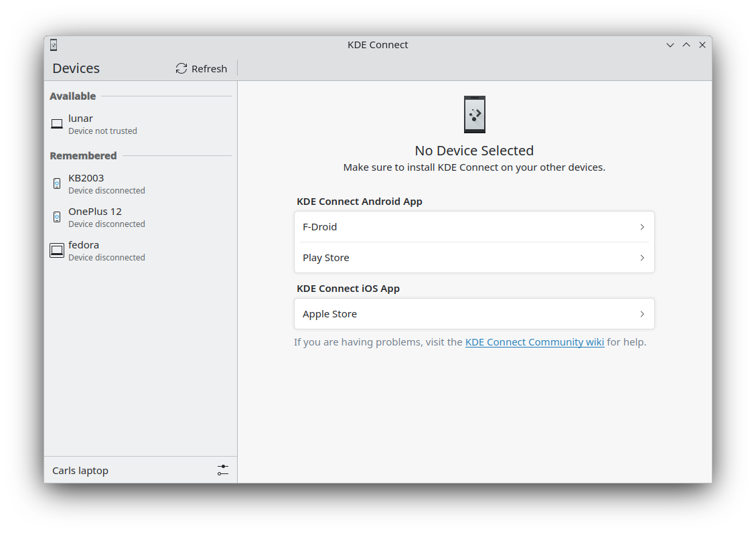756x535 pixels.
Task: Expand the Play Store row chevron
Action: coord(642,257)
